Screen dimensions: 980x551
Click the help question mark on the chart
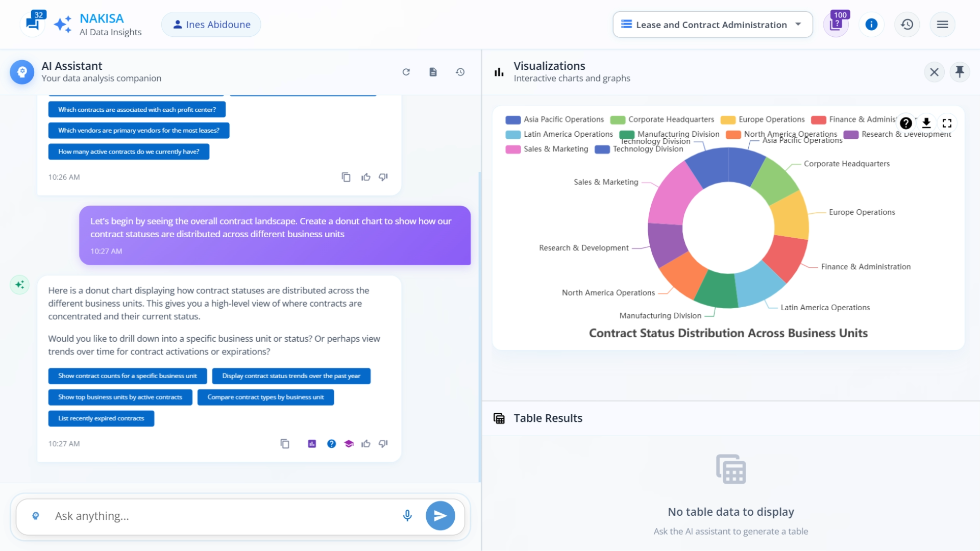(x=905, y=123)
